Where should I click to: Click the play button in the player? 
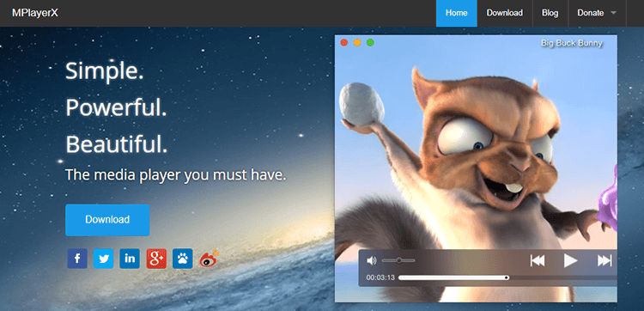click(570, 260)
